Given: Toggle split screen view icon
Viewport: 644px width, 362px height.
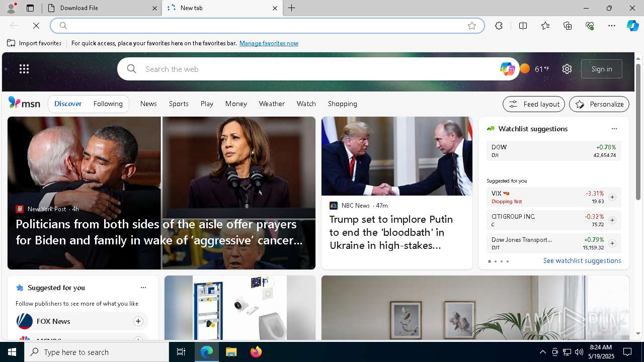Looking at the screenshot, I should tap(523, 26).
